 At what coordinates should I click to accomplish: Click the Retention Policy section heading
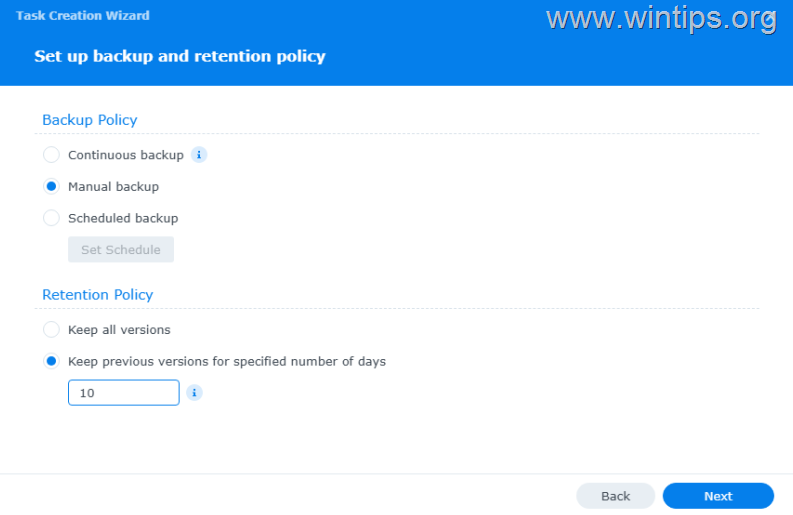97,295
